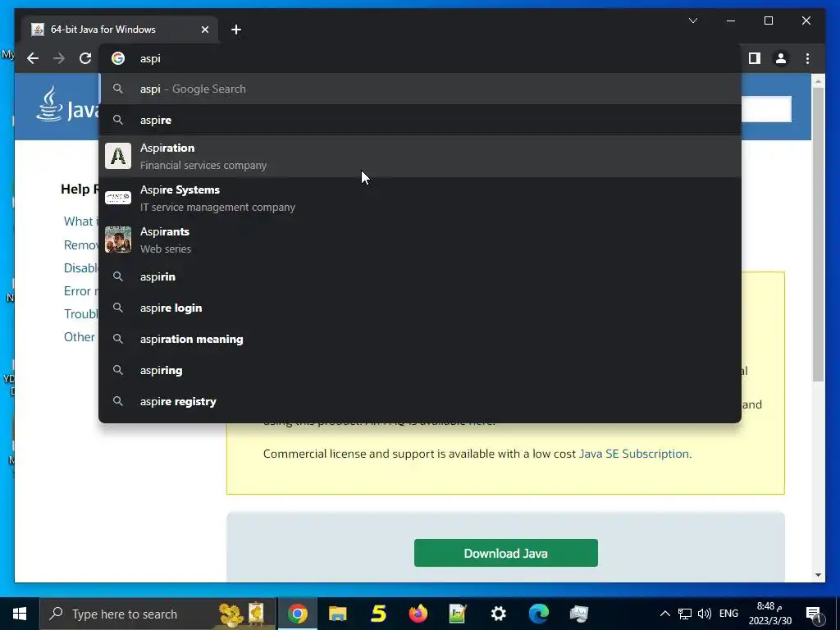Pick the 'aspire registry' suggestion
840x630 pixels.
pyautogui.click(x=420, y=401)
